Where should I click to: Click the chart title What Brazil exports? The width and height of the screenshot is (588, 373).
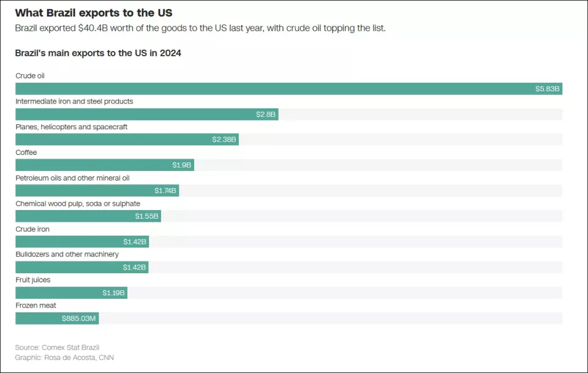94,13
